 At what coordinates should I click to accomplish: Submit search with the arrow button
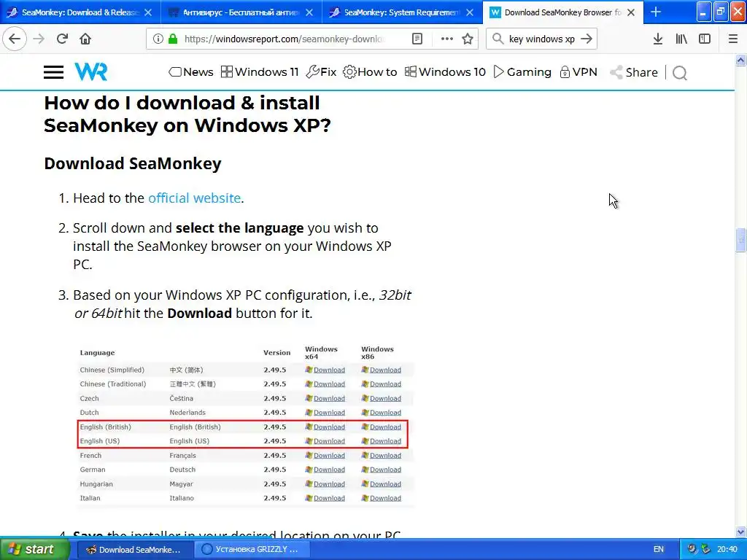pos(587,39)
